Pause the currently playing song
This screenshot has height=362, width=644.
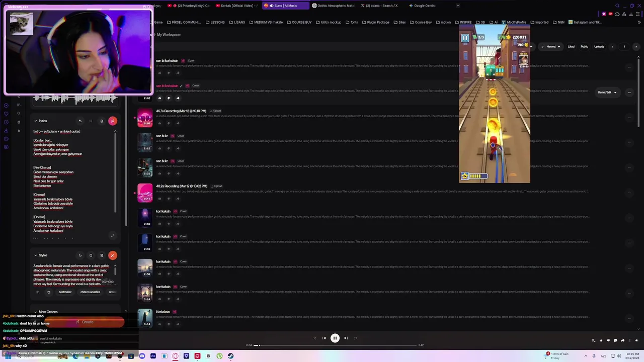[x=335, y=338]
